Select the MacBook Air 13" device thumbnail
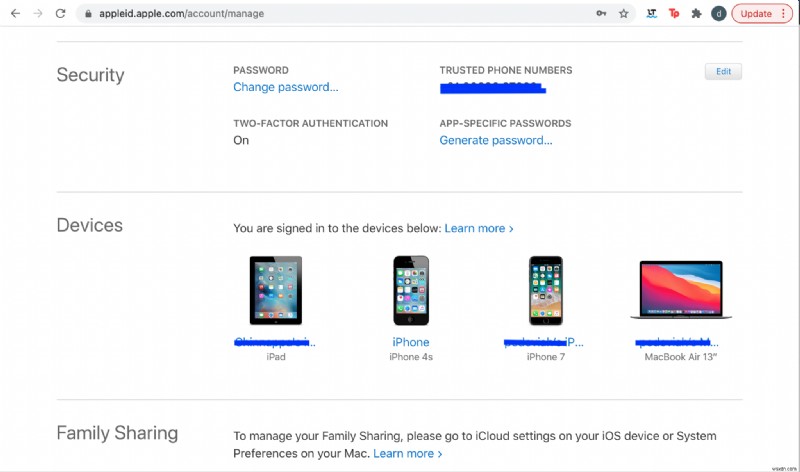The image size is (800, 472). click(x=681, y=290)
